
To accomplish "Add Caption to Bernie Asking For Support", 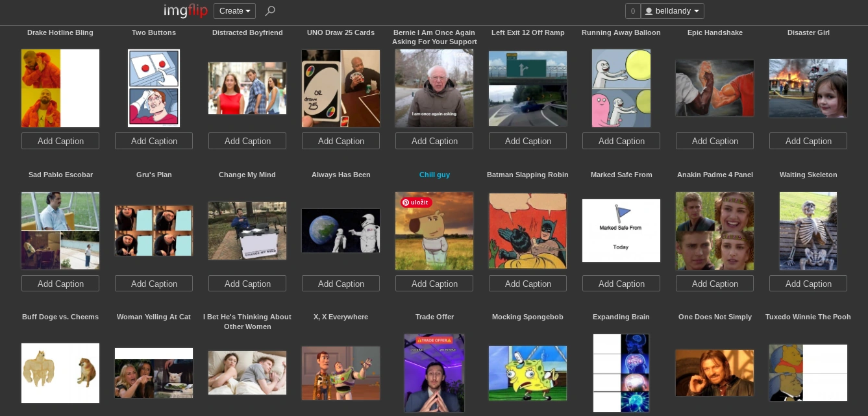I will coord(434,141).
